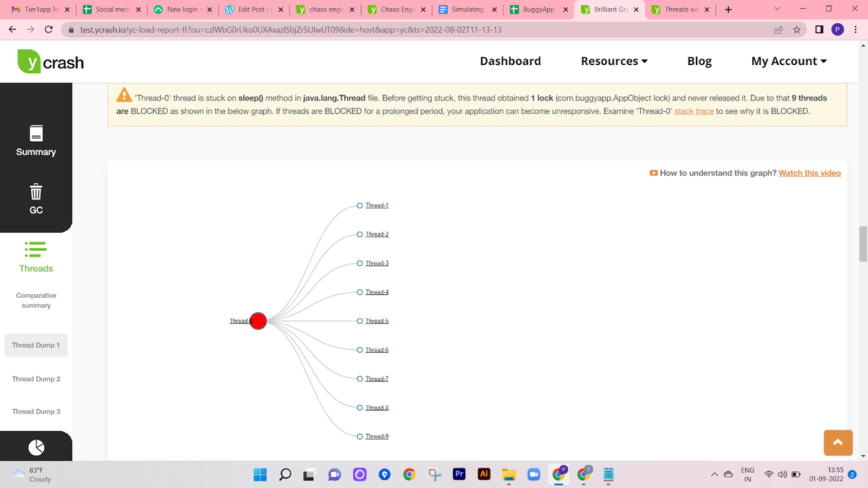Click the Thread-4 node link
The width and height of the screenshot is (868, 488).
(377, 292)
